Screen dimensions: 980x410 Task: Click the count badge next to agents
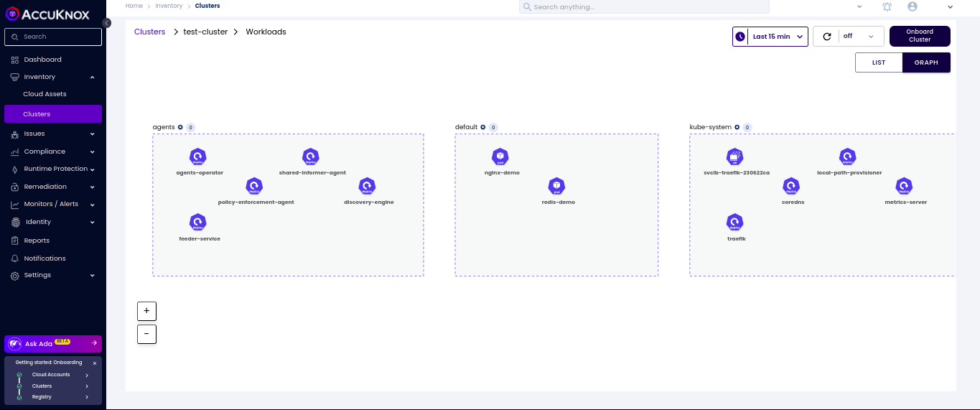(x=191, y=127)
